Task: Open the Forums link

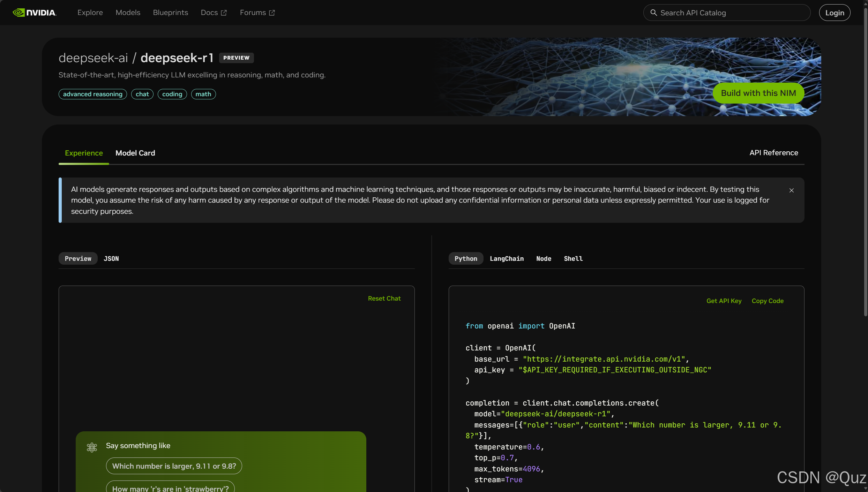Action: click(257, 13)
